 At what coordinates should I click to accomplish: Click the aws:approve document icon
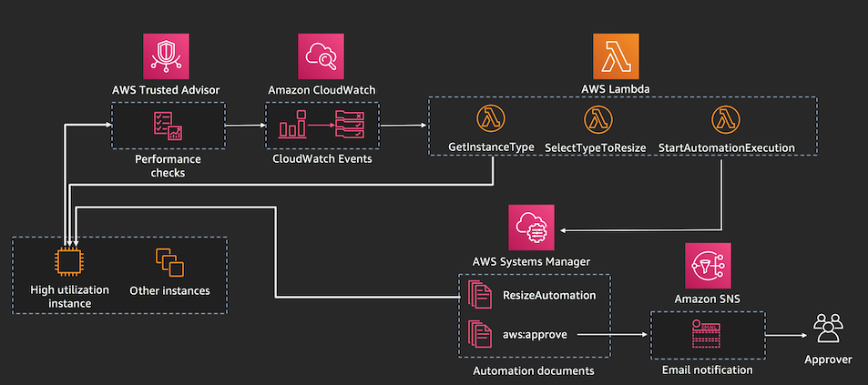(x=480, y=335)
